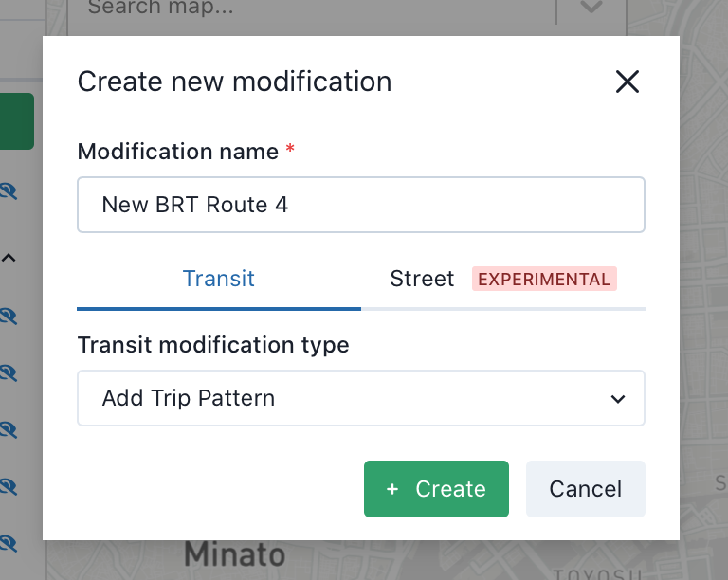This screenshot has height=580, width=728.
Task: Click the EXPERIMENTAL badge
Action: click(544, 279)
